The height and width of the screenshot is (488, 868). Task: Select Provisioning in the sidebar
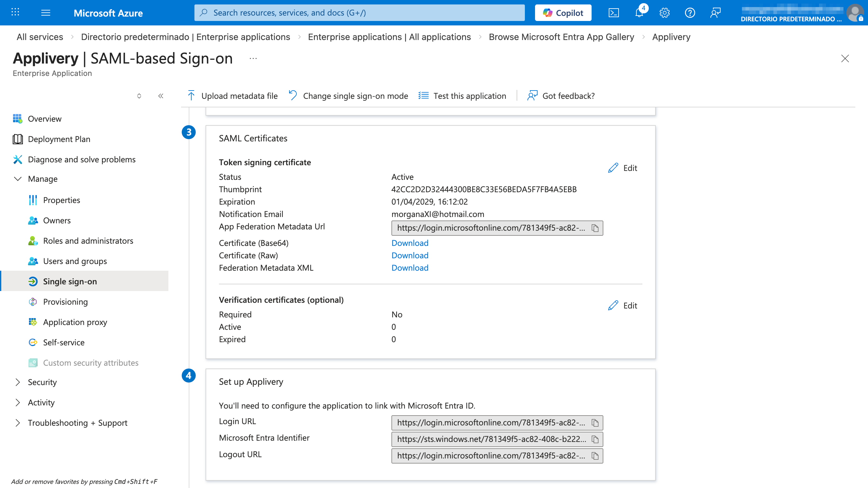pos(65,302)
